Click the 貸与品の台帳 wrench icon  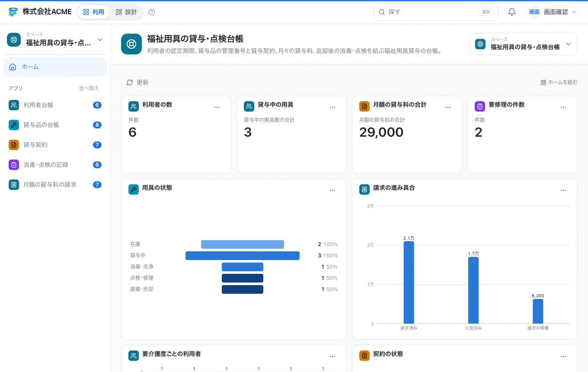[x=14, y=125]
